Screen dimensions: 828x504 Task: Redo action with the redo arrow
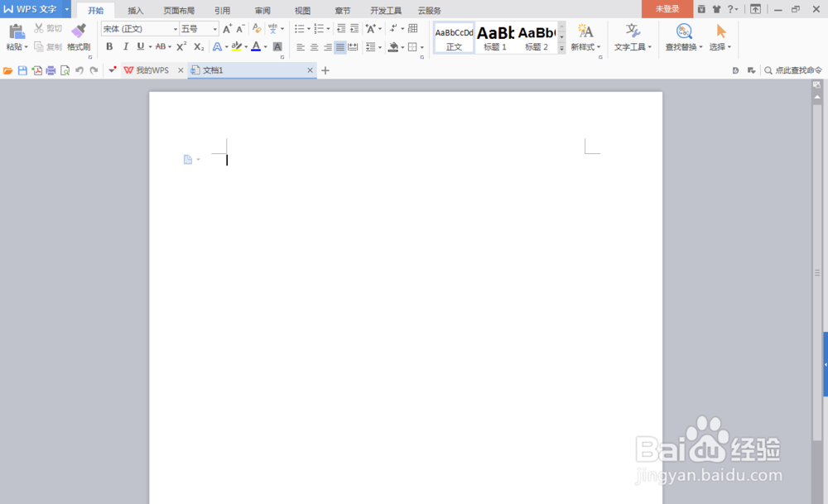[x=94, y=70]
